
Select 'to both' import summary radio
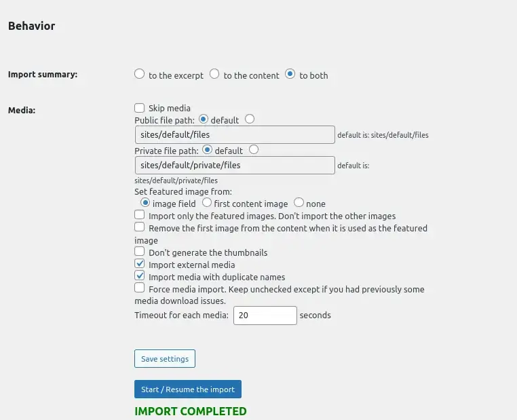pyautogui.click(x=290, y=74)
